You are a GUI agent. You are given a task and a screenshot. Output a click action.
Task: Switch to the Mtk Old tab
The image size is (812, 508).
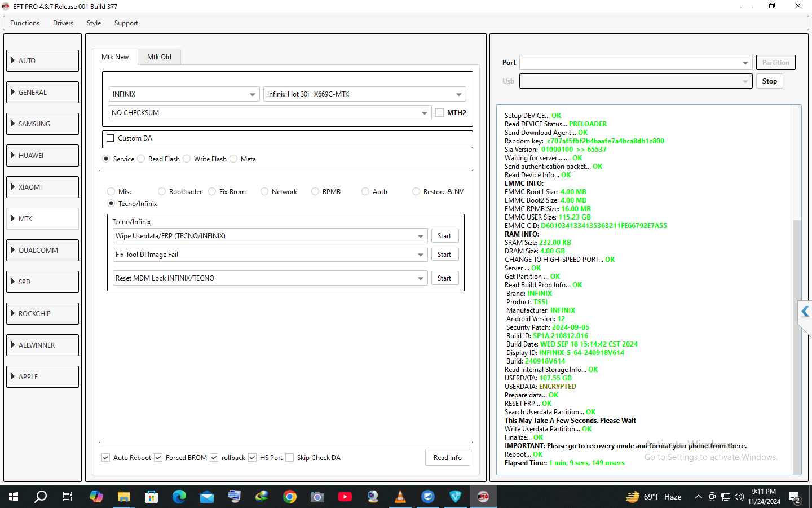159,57
